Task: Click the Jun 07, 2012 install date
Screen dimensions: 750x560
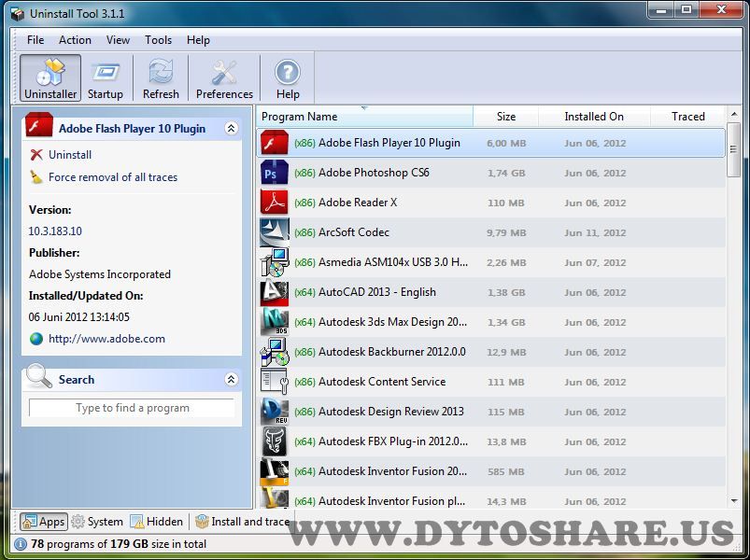Action: point(595,262)
